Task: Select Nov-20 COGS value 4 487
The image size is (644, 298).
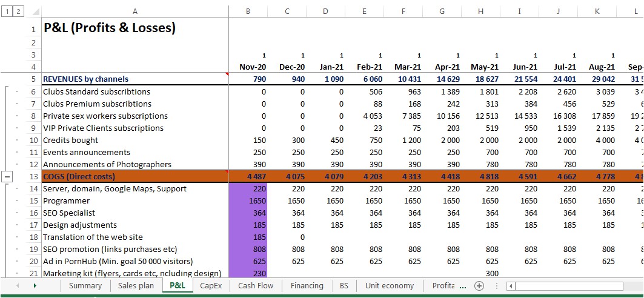Action: point(248,177)
